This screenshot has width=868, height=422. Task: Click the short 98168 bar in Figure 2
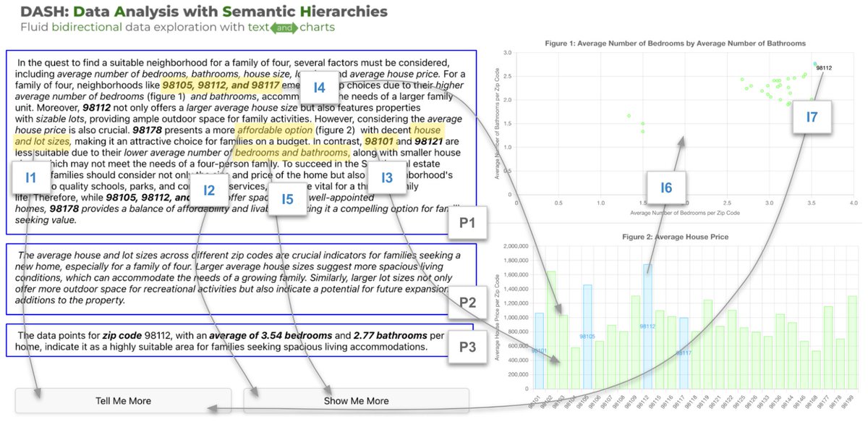click(x=817, y=370)
